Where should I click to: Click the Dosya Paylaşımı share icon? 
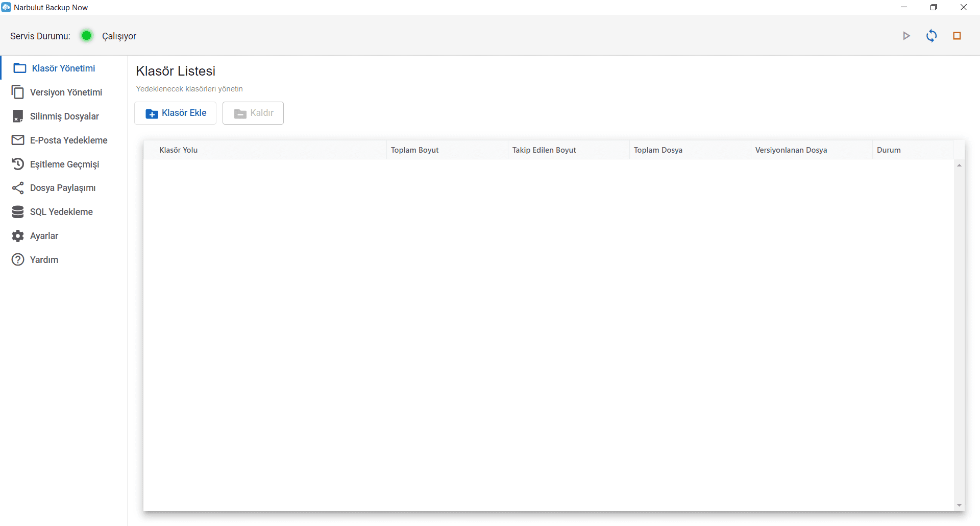[17, 188]
